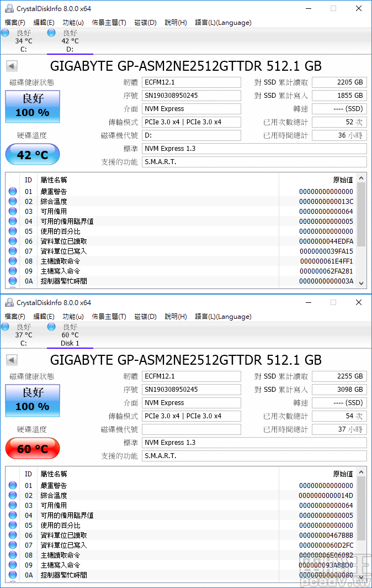Click status orb for 01 嚴重警告 in top window
The image size is (372, 588).
point(13,191)
